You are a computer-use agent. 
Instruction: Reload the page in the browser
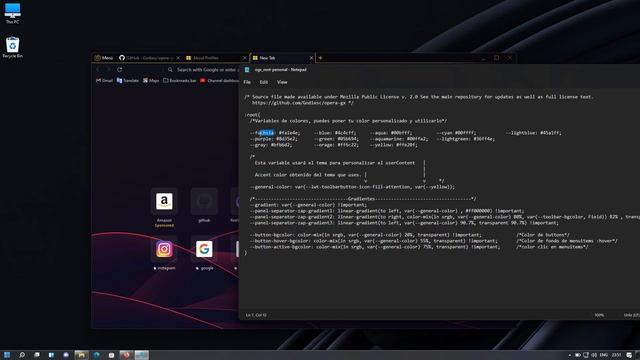click(x=120, y=70)
